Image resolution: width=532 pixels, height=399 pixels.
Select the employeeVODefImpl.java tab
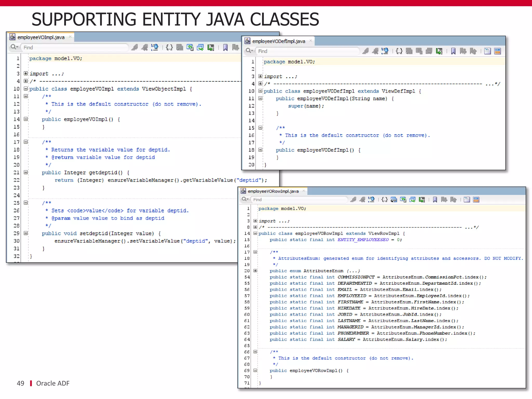(278, 41)
